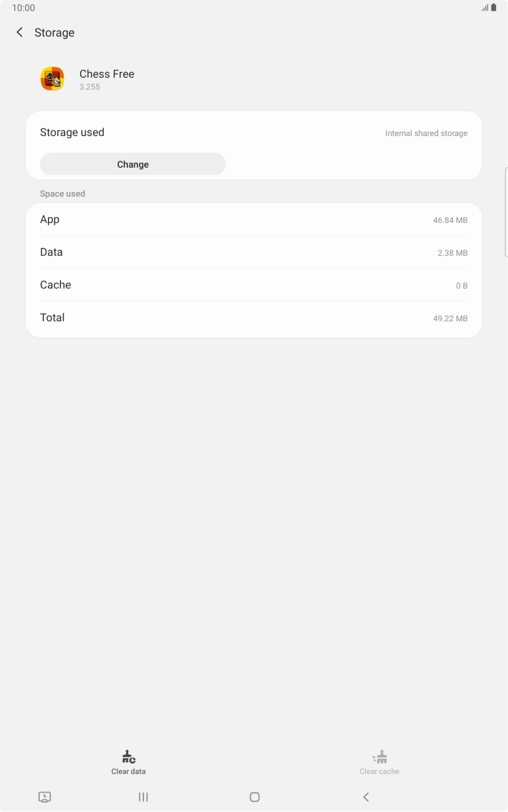The width and height of the screenshot is (508, 812).
Task: Open the Recents button in navigation bar
Action: point(143,796)
